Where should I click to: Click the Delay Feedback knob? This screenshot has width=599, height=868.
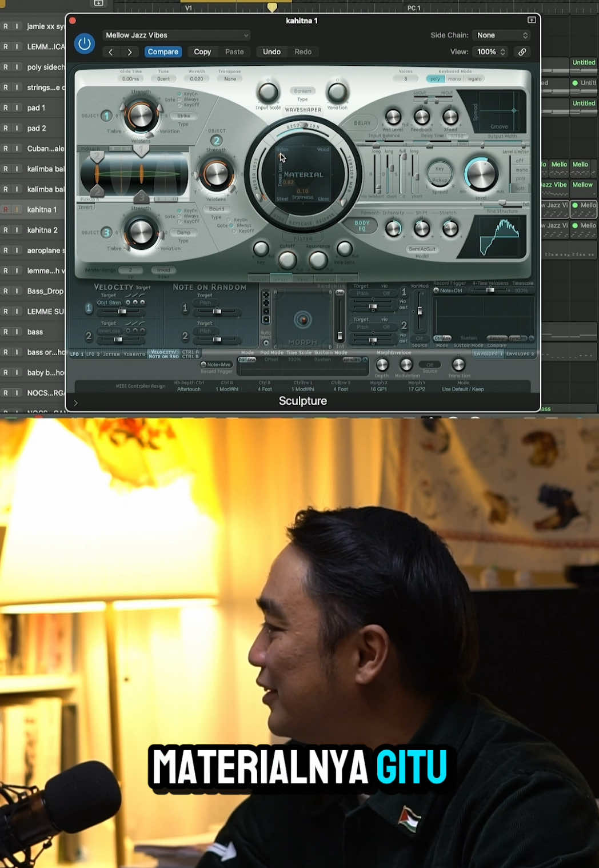(x=422, y=117)
